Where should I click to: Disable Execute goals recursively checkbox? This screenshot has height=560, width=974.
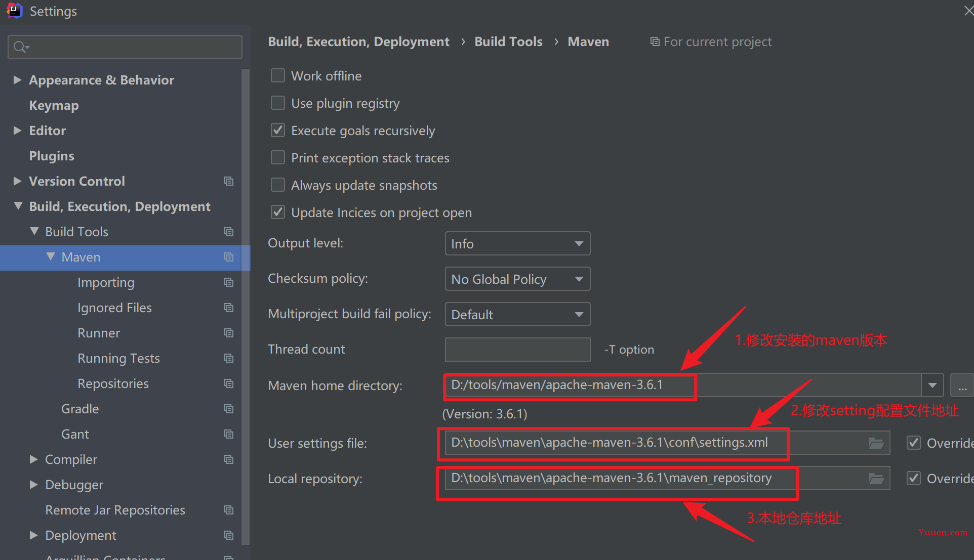(279, 131)
